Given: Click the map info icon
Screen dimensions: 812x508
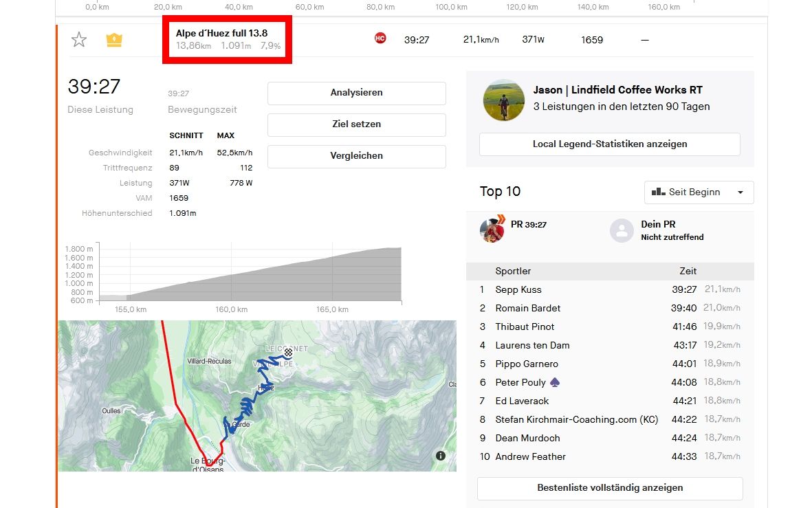Looking at the screenshot, I should 441,456.
